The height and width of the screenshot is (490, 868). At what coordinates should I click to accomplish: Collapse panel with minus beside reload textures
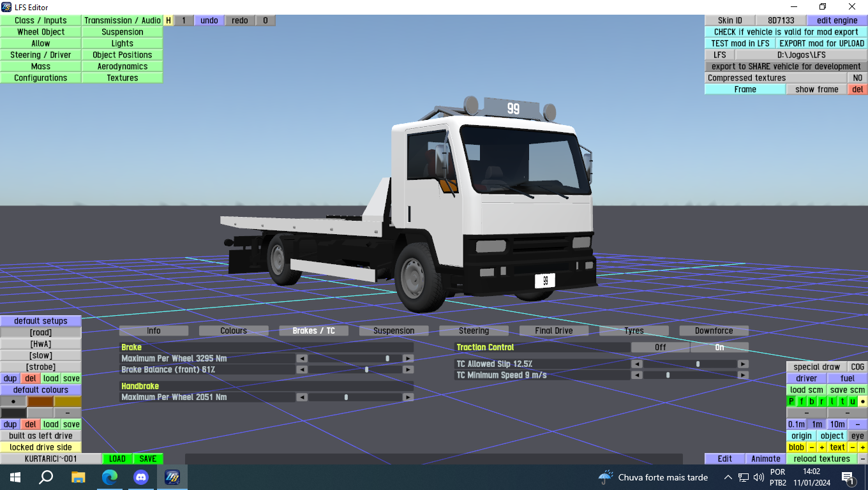863,459
